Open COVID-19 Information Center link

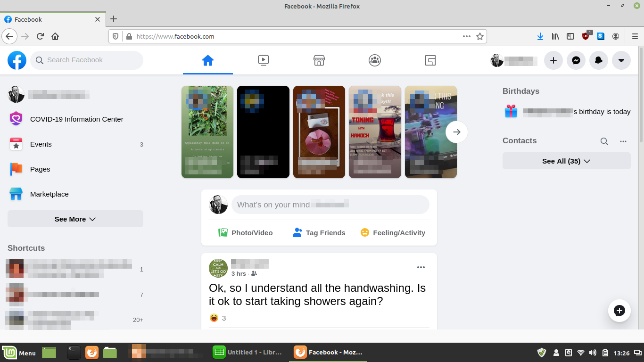pyautogui.click(x=76, y=119)
